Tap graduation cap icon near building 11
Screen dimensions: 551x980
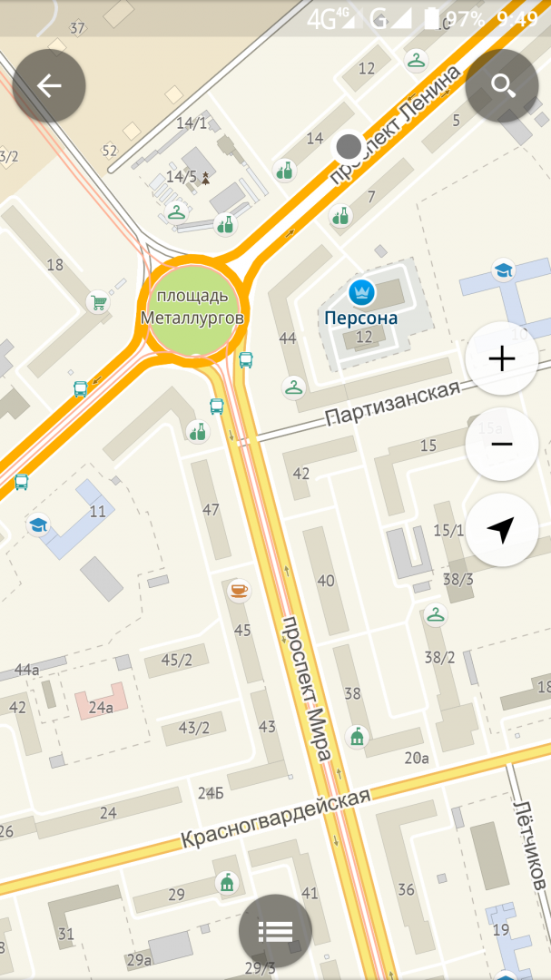point(37,524)
